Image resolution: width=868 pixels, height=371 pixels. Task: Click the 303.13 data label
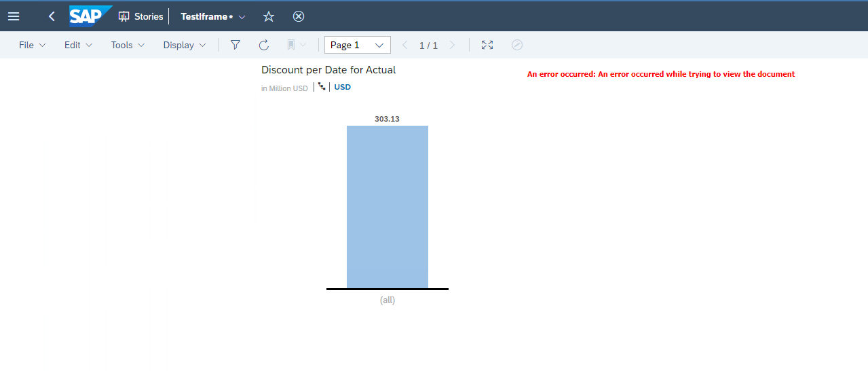pyautogui.click(x=388, y=119)
